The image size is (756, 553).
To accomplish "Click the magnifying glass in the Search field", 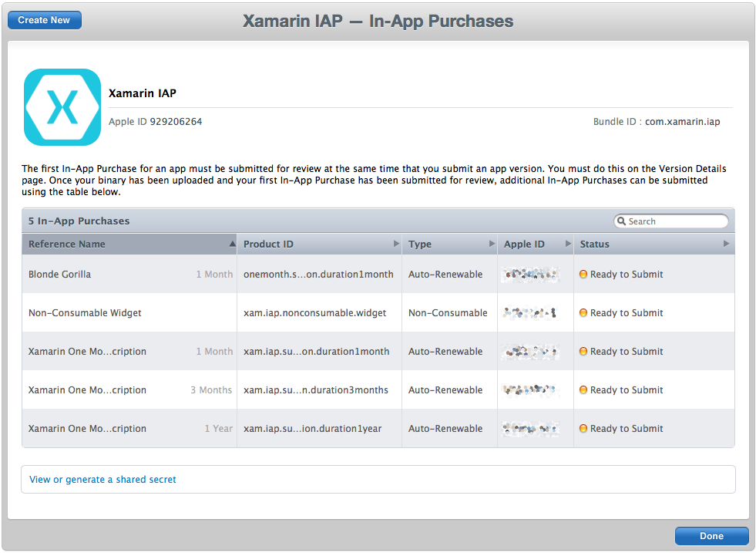I will point(622,221).
